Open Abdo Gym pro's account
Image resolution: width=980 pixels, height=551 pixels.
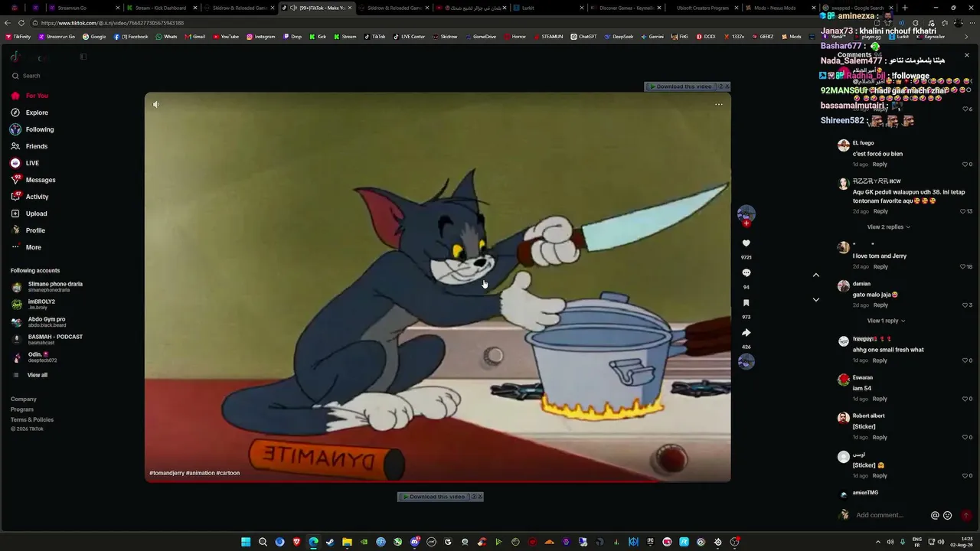[40, 322]
